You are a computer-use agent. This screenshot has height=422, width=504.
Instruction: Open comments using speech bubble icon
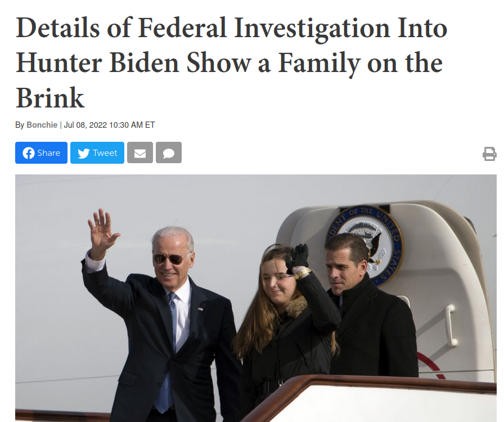click(169, 153)
